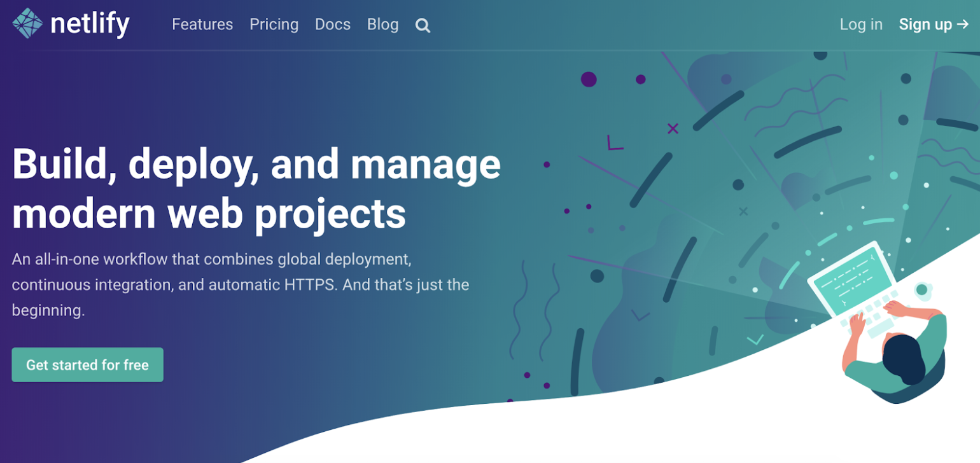The width and height of the screenshot is (980, 463).
Task: Select the Sign up text
Action: 925,25
